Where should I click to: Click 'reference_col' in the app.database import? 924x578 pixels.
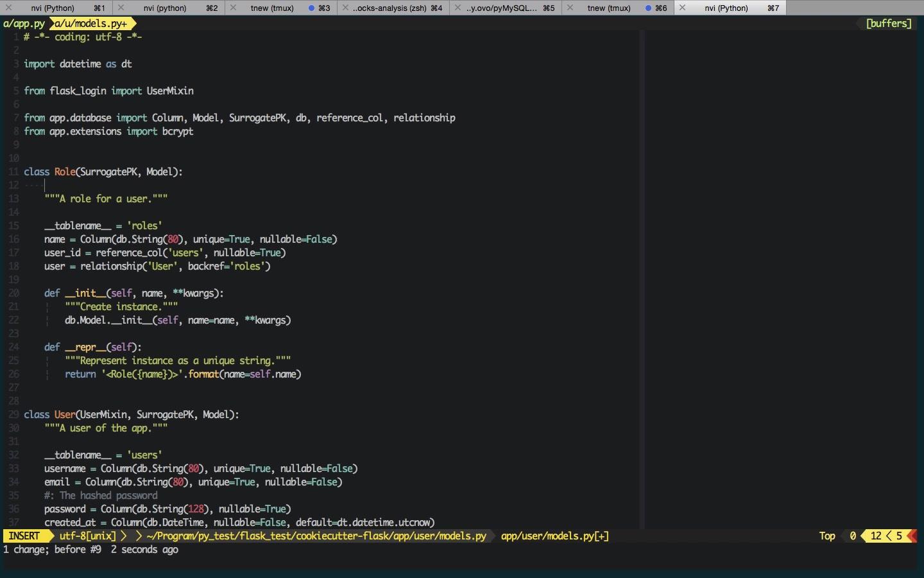click(350, 118)
